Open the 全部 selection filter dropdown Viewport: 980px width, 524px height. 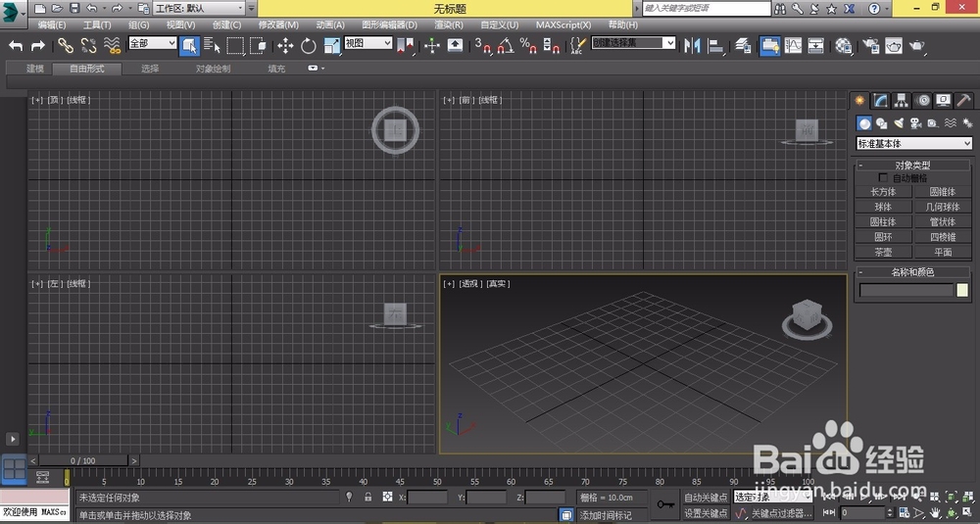(x=153, y=43)
